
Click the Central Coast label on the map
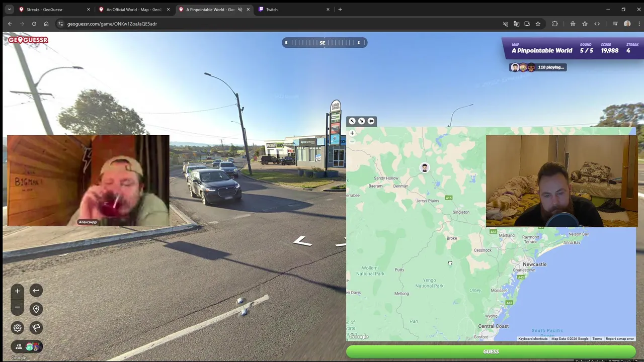[493, 326]
